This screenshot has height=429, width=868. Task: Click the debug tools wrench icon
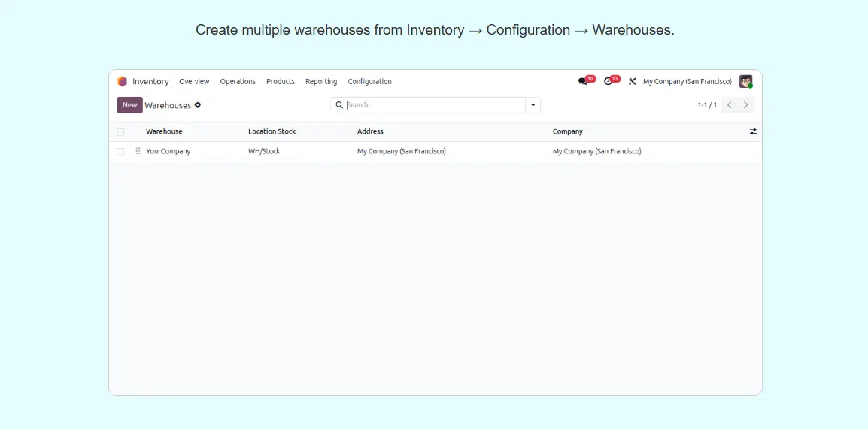[633, 81]
